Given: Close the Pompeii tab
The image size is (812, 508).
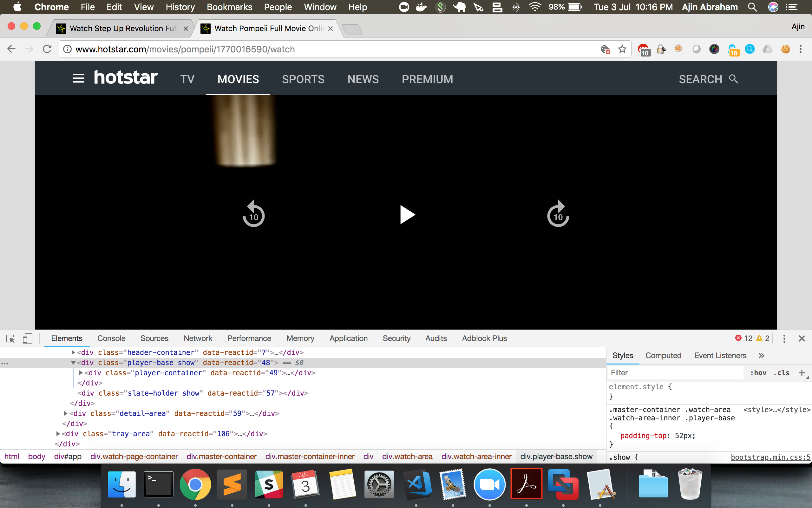Looking at the screenshot, I should [x=331, y=29].
